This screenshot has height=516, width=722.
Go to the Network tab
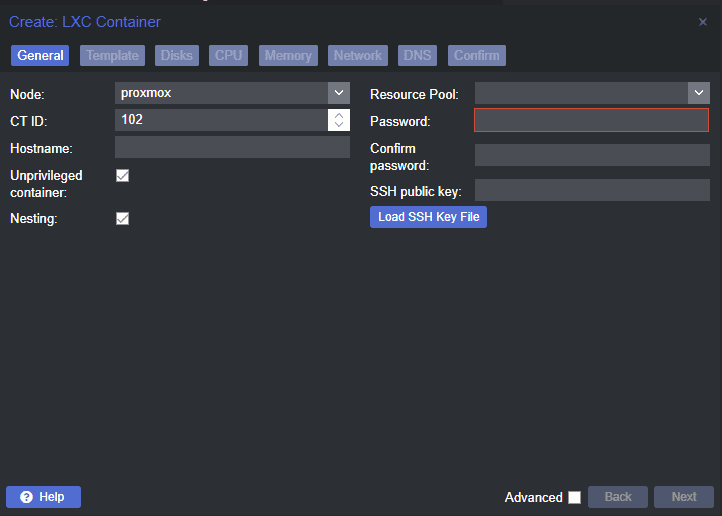click(357, 56)
